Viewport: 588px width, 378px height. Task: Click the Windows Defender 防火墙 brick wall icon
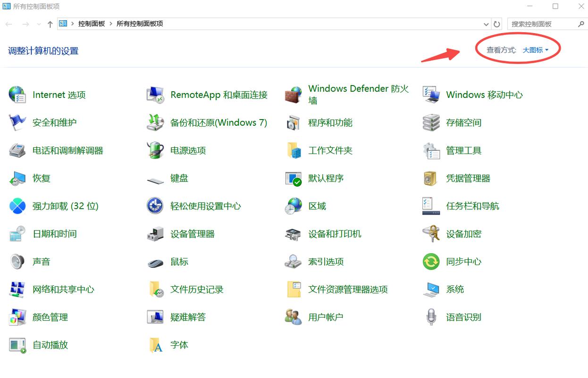[293, 95]
